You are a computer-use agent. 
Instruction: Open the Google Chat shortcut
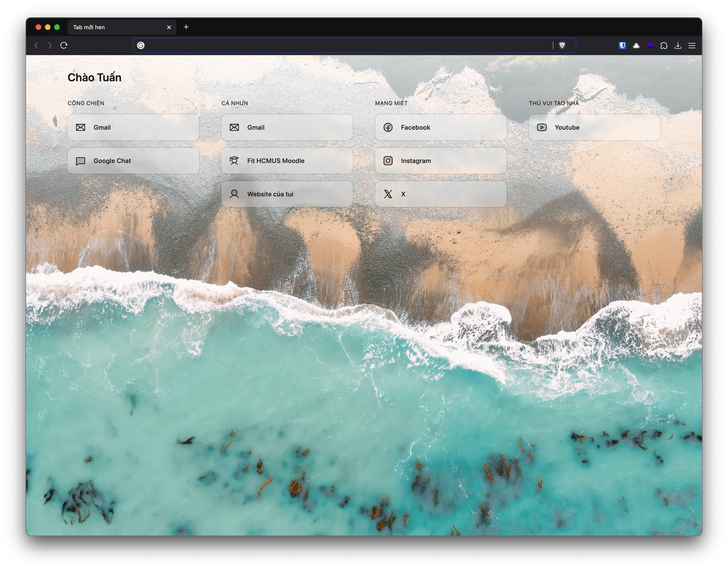coord(133,161)
